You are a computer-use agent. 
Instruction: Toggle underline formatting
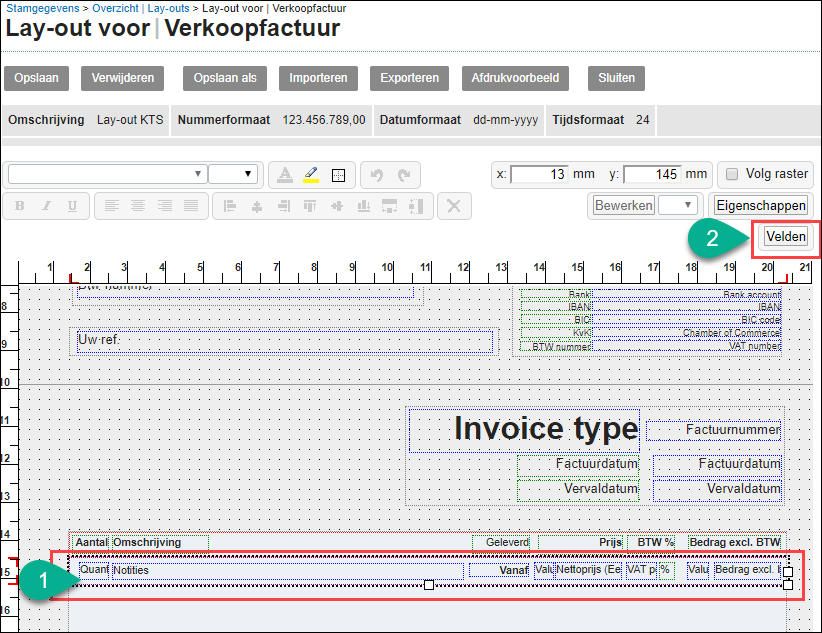pos(73,205)
